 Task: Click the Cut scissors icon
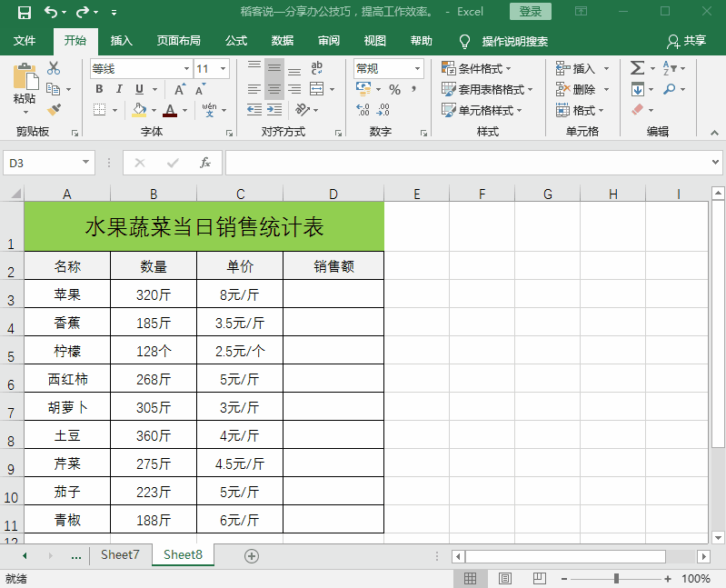coord(54,68)
